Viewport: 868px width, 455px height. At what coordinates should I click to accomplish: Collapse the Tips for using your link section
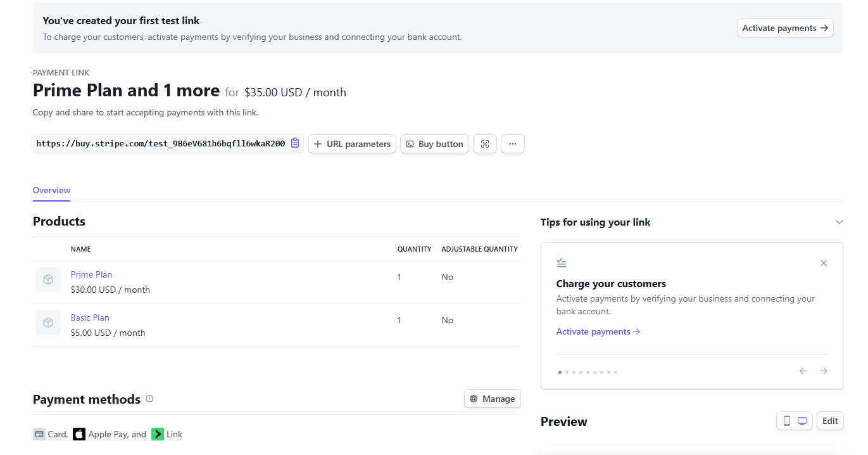click(839, 222)
